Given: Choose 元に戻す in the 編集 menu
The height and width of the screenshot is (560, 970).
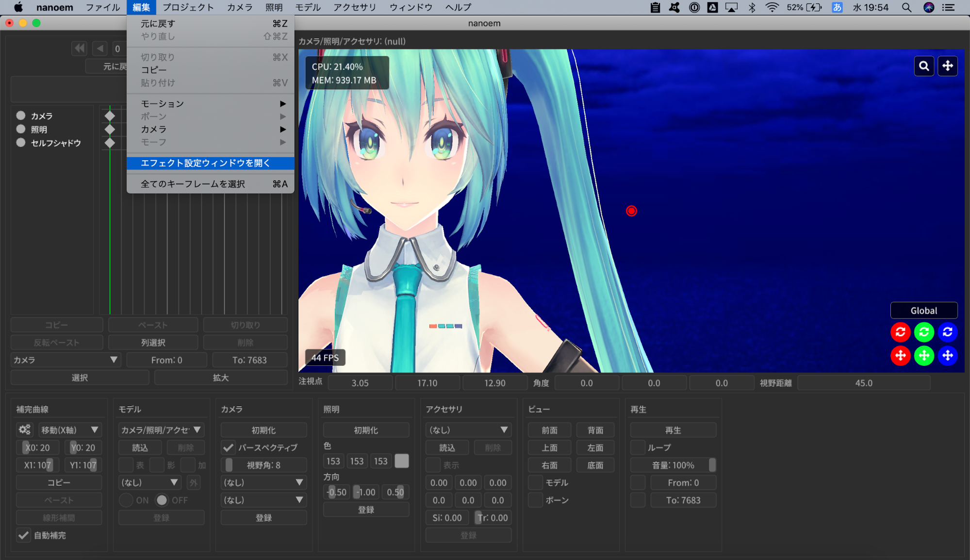Looking at the screenshot, I should [x=210, y=23].
